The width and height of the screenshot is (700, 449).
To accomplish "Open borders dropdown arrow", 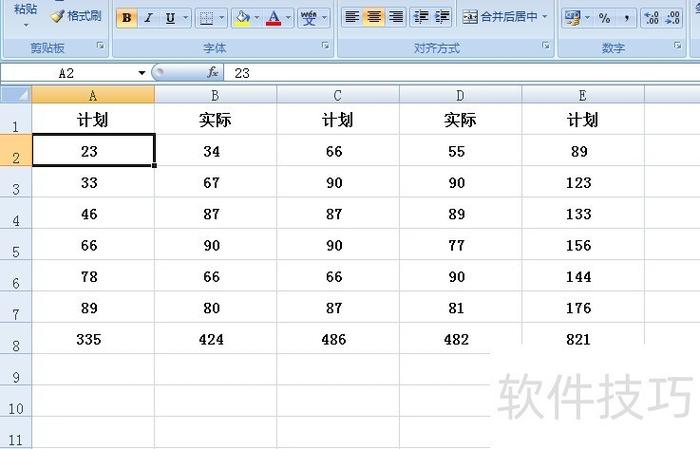I will pyautogui.click(x=222, y=18).
